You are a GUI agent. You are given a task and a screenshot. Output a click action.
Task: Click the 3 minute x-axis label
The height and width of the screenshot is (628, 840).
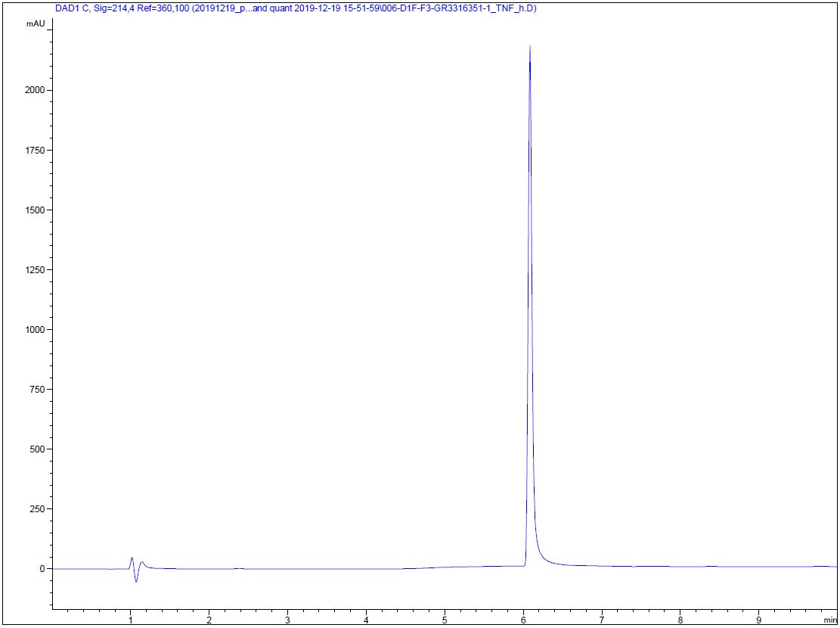(287, 619)
